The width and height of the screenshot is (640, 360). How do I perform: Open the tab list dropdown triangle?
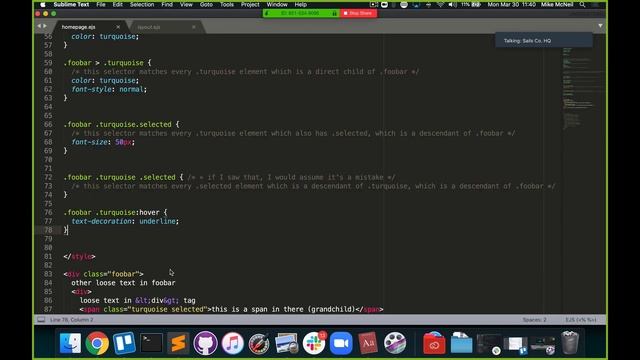600,26
